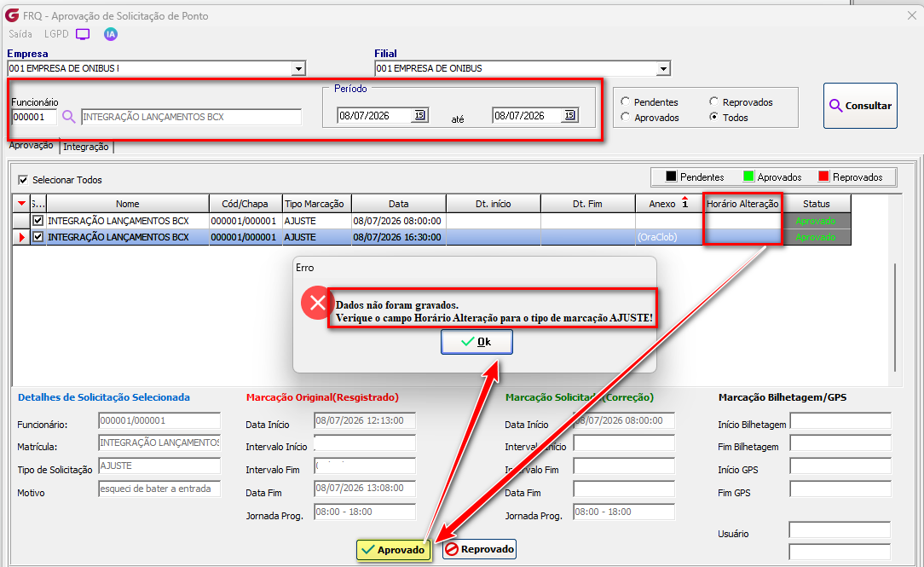Click the application logo icon in title bar
The height and width of the screenshot is (567, 924).
point(12,14)
